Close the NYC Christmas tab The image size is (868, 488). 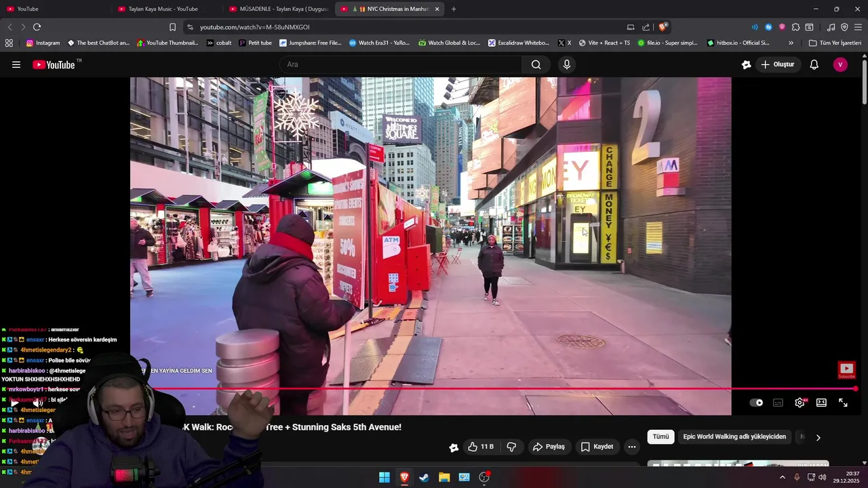point(437,9)
